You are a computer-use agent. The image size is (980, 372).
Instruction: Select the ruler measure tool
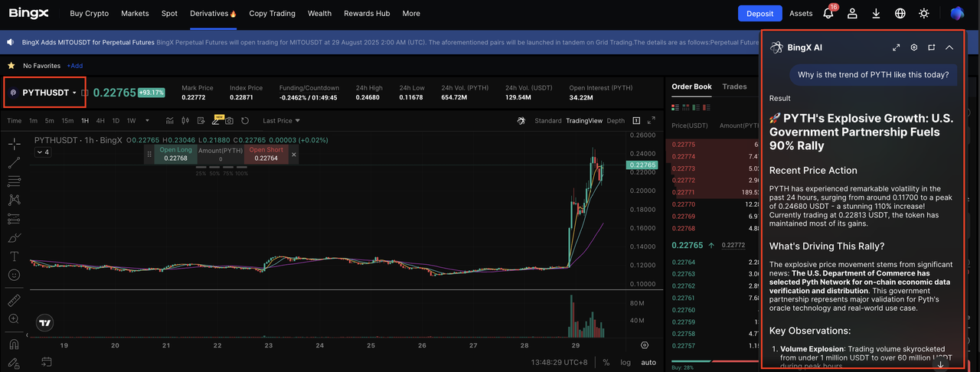[x=14, y=300]
